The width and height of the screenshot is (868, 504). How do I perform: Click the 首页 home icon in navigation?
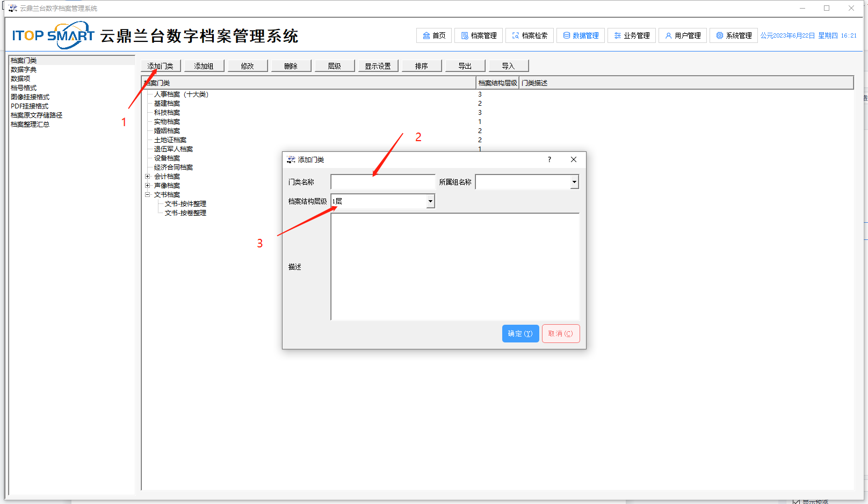pyautogui.click(x=426, y=35)
